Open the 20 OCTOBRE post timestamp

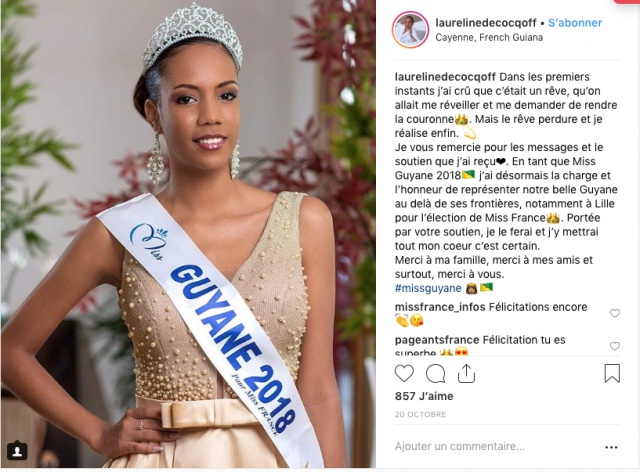pos(420,414)
